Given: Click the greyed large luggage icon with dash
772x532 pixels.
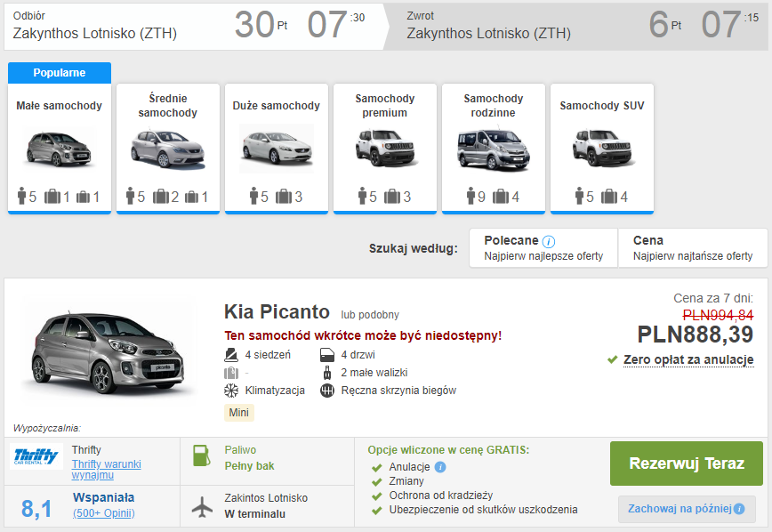Looking at the screenshot, I should click(x=231, y=373).
